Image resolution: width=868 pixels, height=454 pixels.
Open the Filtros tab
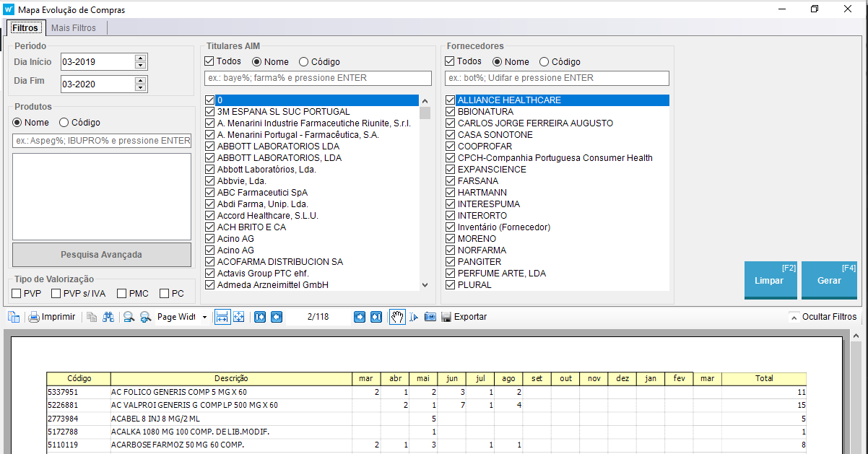25,27
